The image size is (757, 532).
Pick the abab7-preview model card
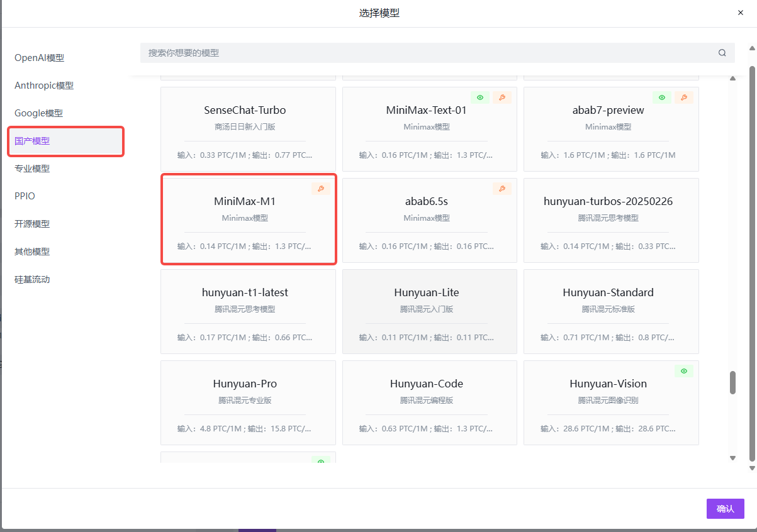pos(611,129)
